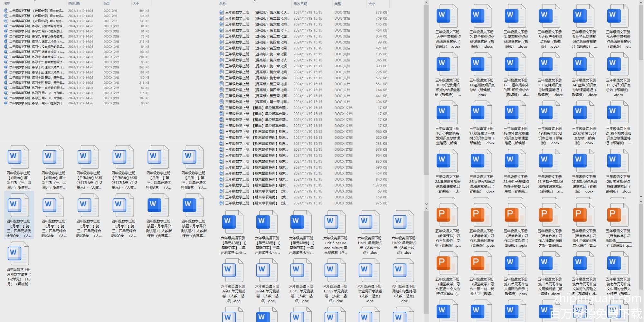Screen dimensions: 644x322
Task: Click scroll-up arrow of top-right pane scrollbar
Action: [640, 3]
